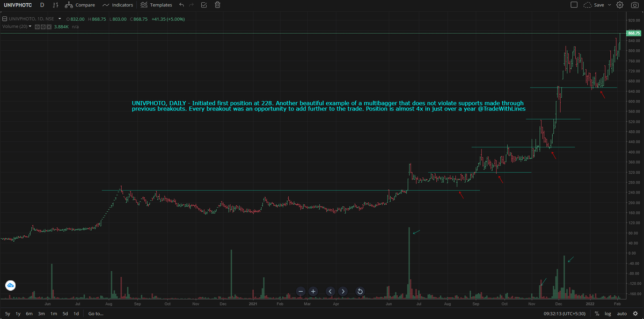Toggle percent scale mode
644x319 pixels.
pos(597,314)
